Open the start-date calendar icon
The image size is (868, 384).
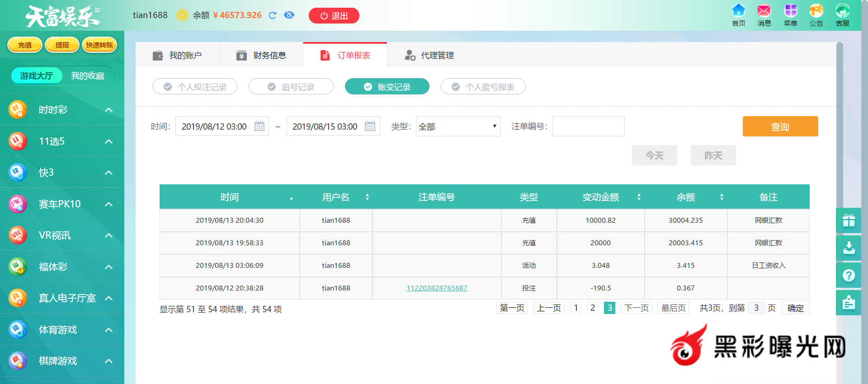259,126
